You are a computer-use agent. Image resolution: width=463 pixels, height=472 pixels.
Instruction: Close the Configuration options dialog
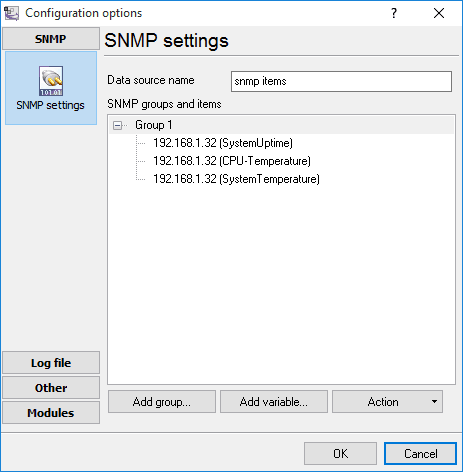439,13
